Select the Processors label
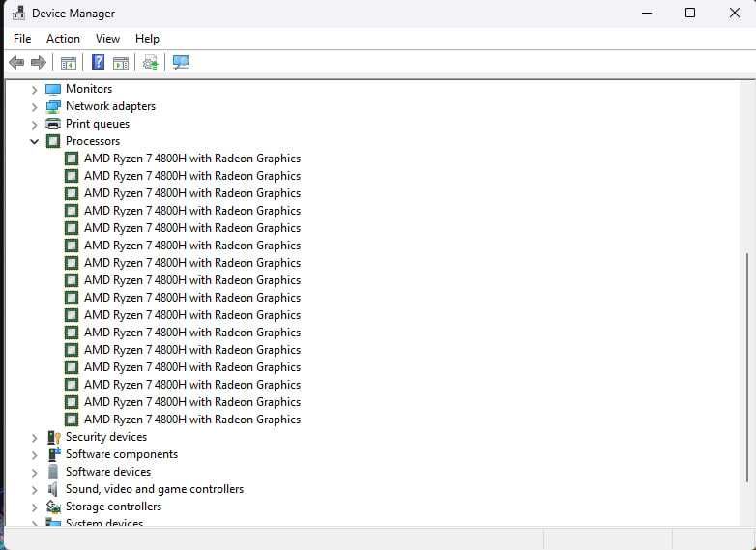 click(x=93, y=141)
